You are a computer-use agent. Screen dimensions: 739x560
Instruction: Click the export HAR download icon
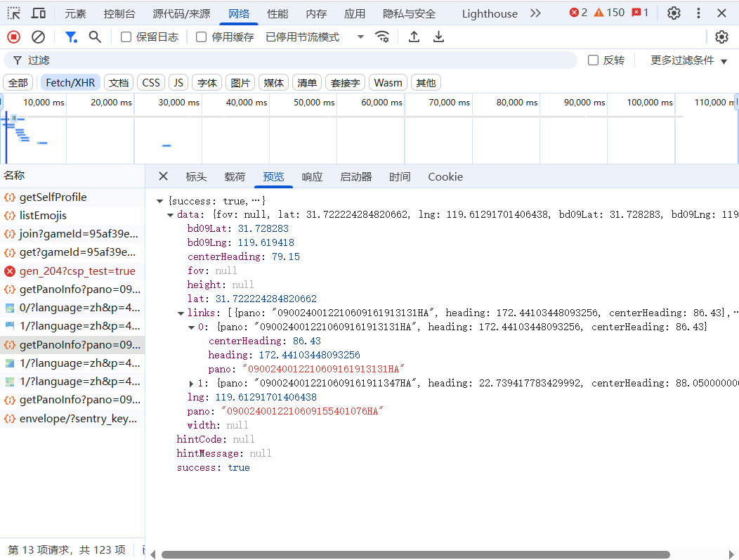(x=439, y=37)
